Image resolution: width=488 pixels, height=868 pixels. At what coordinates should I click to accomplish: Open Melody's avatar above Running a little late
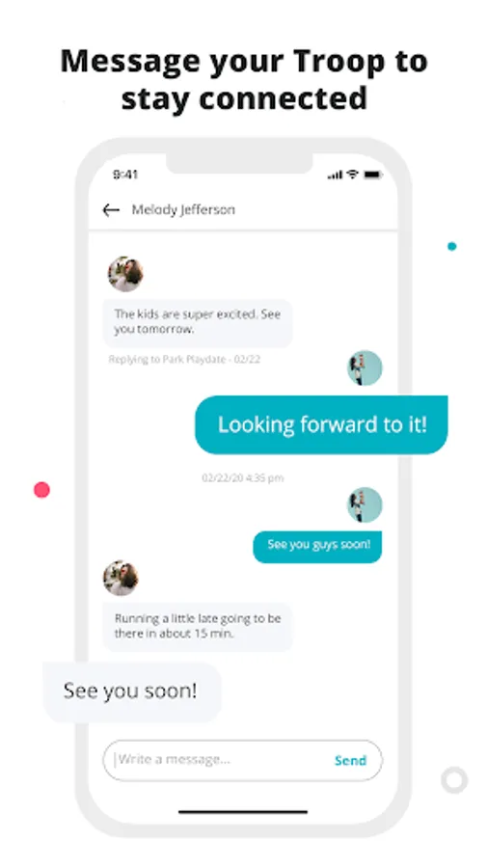tap(121, 578)
